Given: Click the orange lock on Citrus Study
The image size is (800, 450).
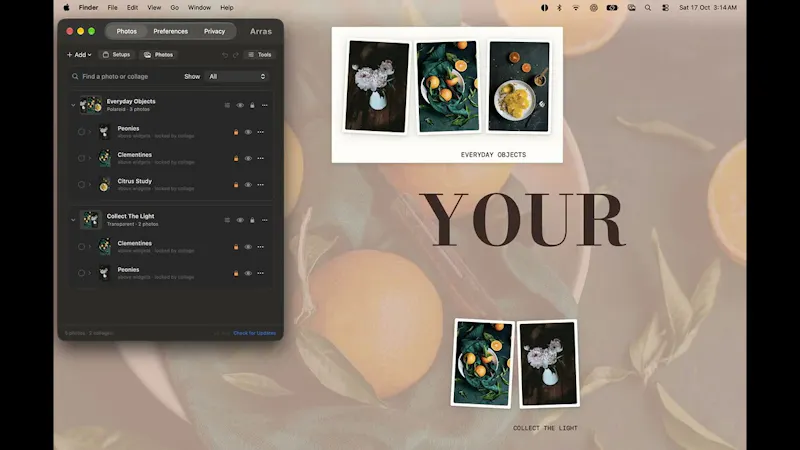Looking at the screenshot, I should [236, 185].
